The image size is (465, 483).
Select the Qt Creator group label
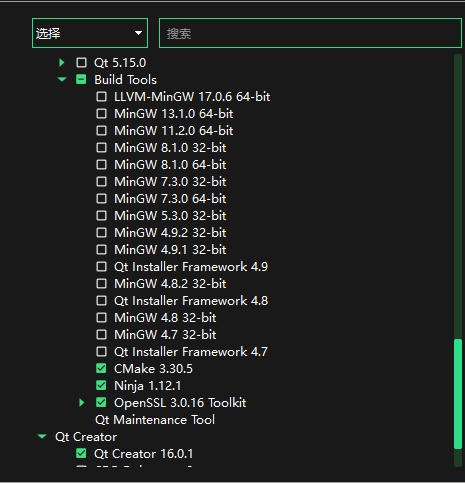pyautogui.click(x=86, y=436)
